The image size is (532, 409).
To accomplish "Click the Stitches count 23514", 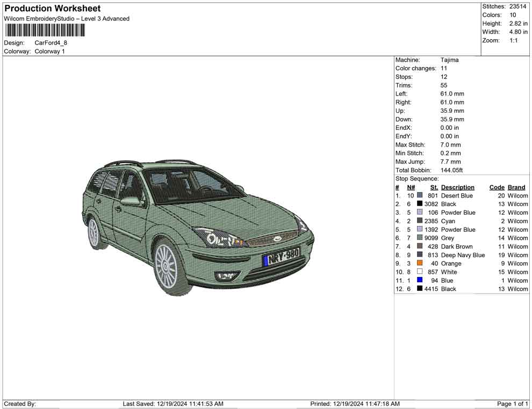I will tap(518, 6).
